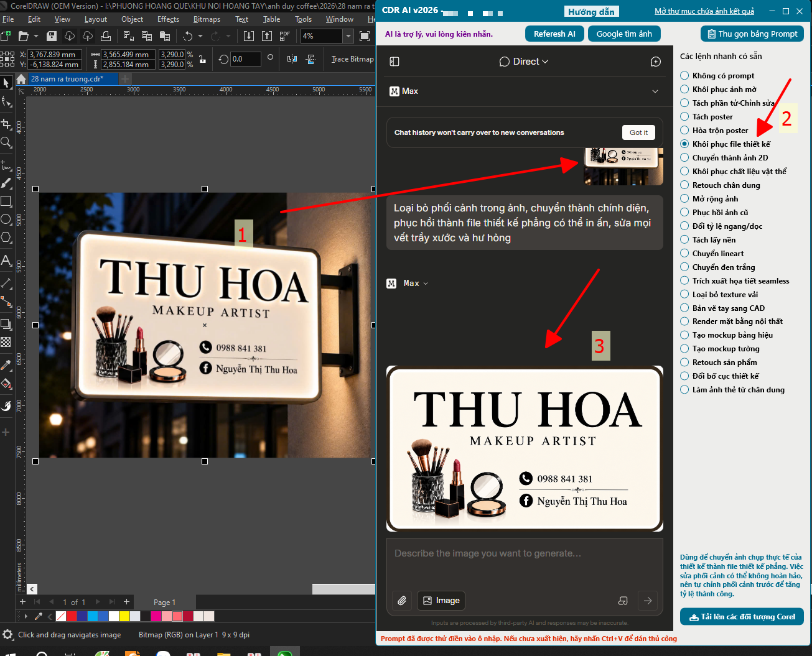Click the Save disk icon
Screen dimensions: 812x656
point(52,36)
